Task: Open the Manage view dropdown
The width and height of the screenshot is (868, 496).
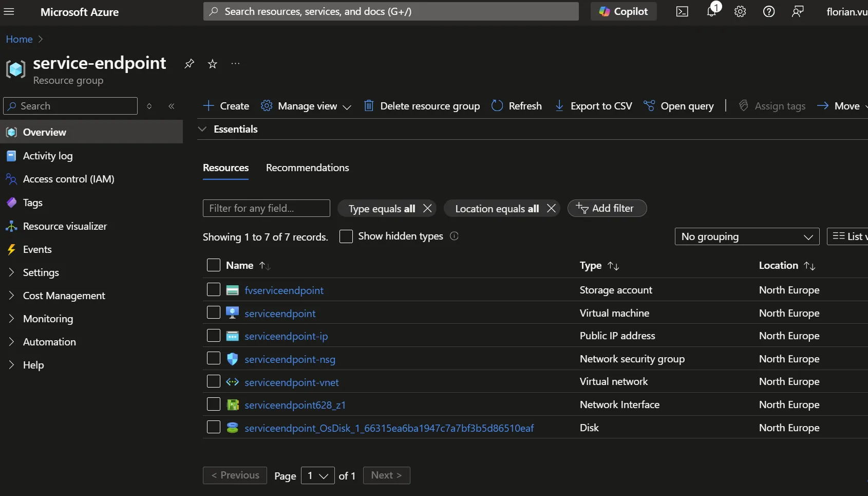Action: tap(306, 106)
